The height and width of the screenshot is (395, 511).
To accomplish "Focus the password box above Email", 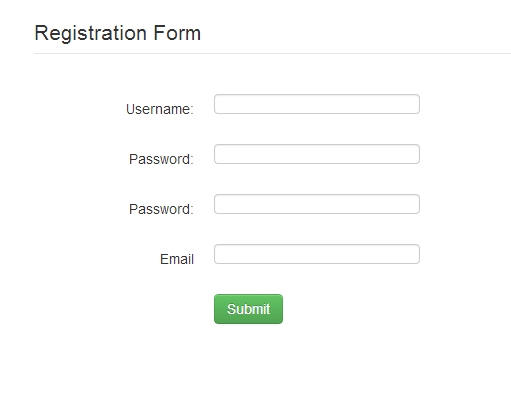I will pos(317,204).
